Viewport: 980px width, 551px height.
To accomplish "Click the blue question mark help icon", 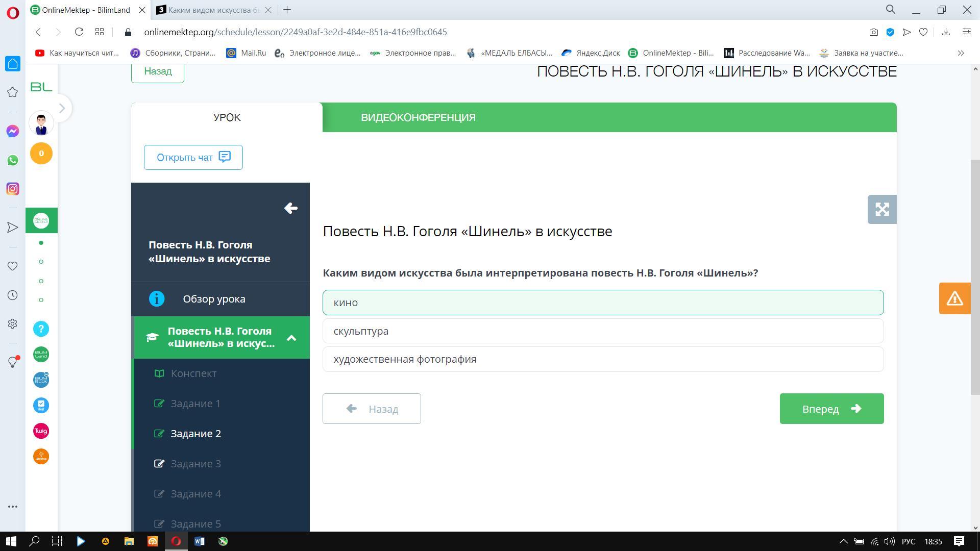I will coord(41,329).
